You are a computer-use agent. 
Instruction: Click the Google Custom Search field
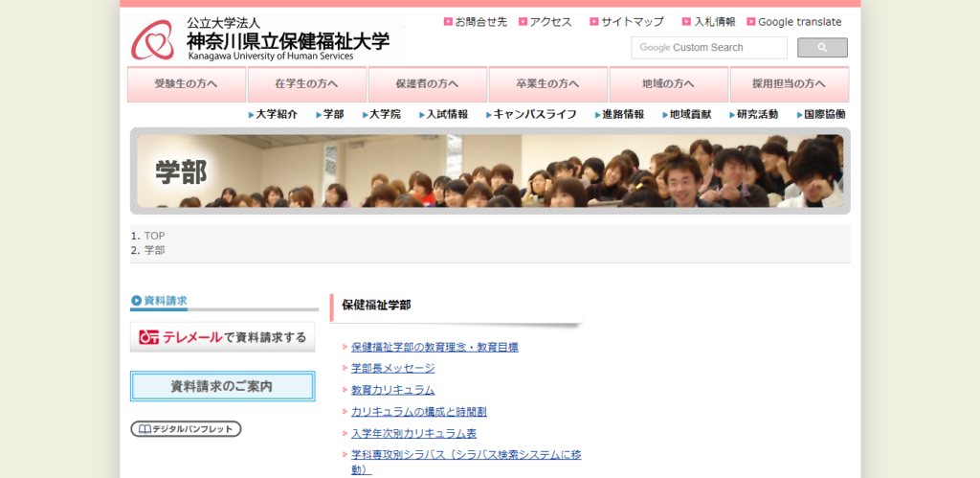click(709, 48)
